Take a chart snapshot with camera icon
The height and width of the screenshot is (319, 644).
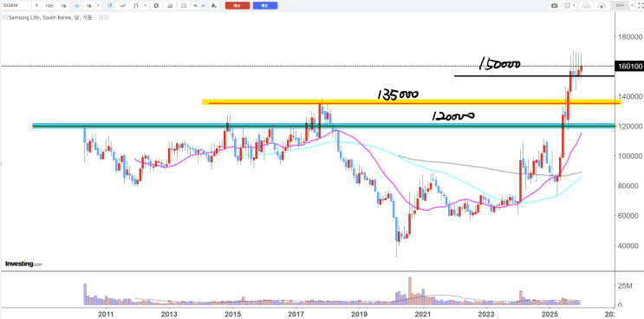point(555,5)
